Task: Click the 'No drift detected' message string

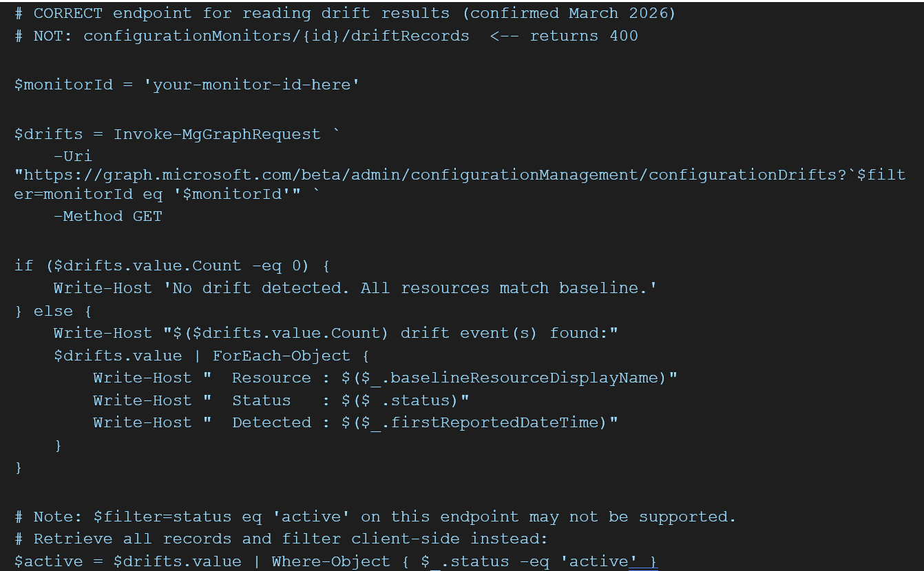Action: [x=410, y=288]
